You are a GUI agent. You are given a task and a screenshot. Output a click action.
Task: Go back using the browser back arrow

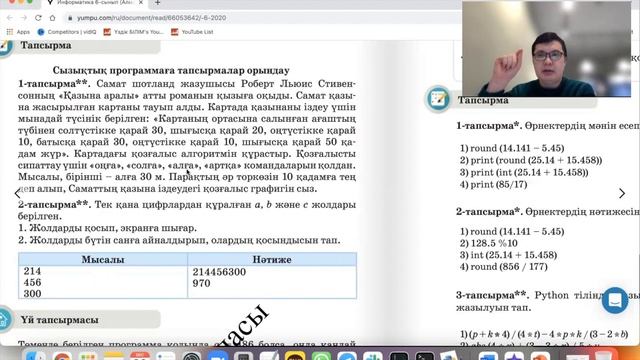coord(9,18)
